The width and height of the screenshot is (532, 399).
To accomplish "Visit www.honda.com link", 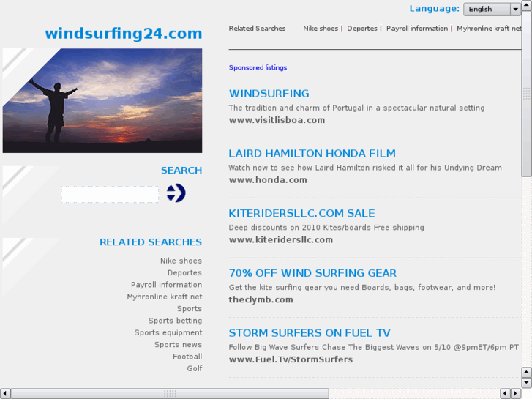I will point(268,180).
